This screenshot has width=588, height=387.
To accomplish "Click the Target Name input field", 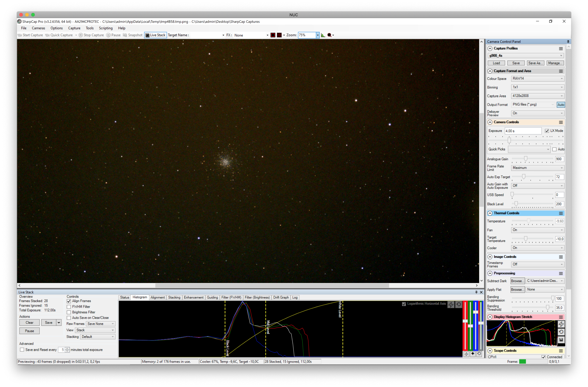I will 207,35.
